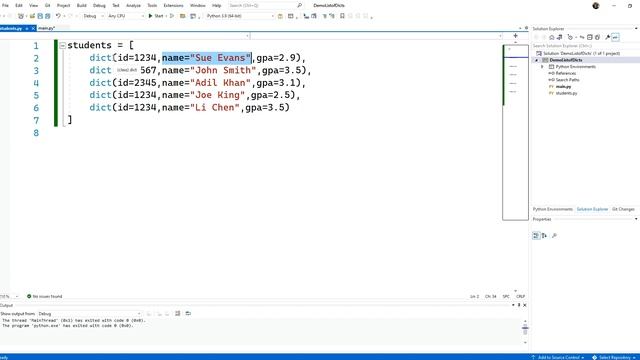Toggle word wrap in Output panel
Image resolution: width=640 pixels, height=360 pixels.
(x=188, y=313)
